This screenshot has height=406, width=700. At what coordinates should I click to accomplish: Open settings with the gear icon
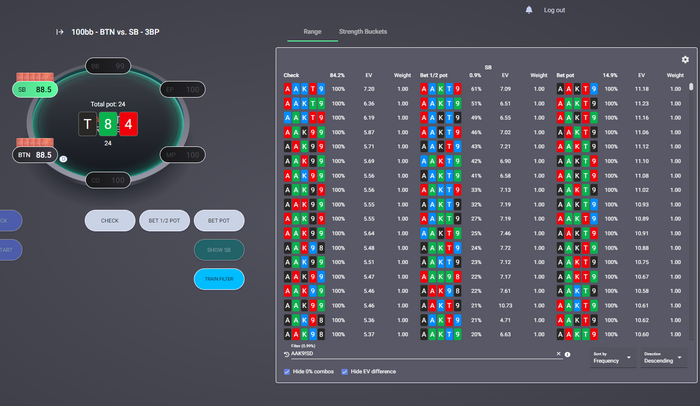[x=685, y=60]
